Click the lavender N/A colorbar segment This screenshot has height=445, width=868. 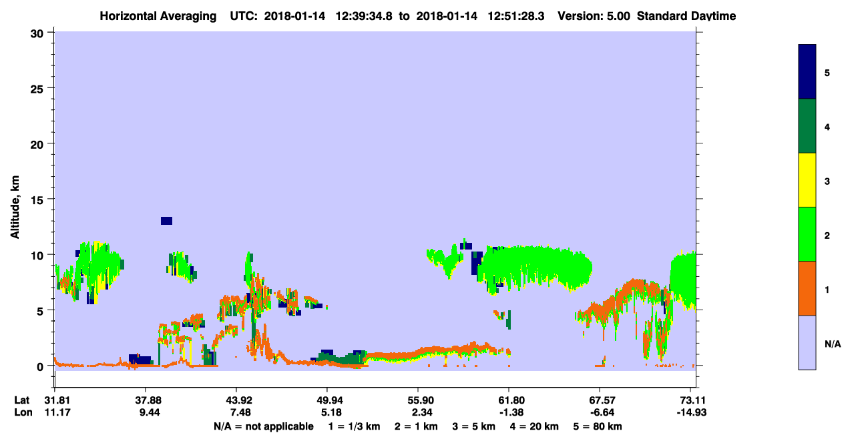807,342
